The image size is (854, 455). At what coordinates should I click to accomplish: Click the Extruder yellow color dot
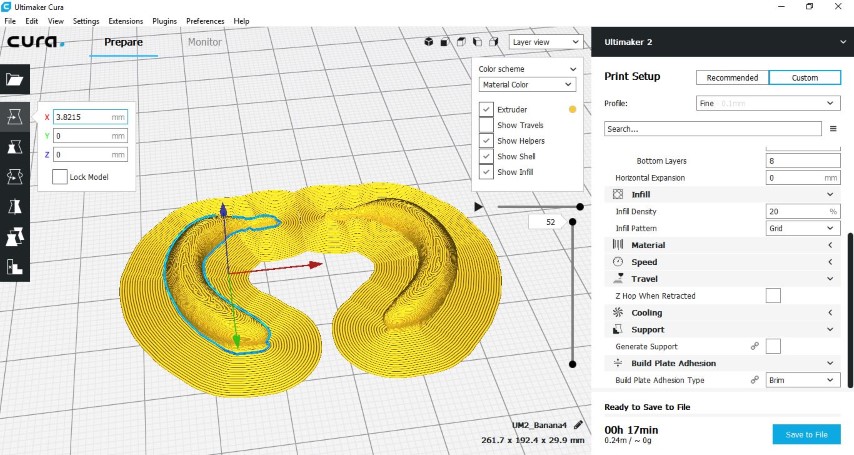coord(572,109)
